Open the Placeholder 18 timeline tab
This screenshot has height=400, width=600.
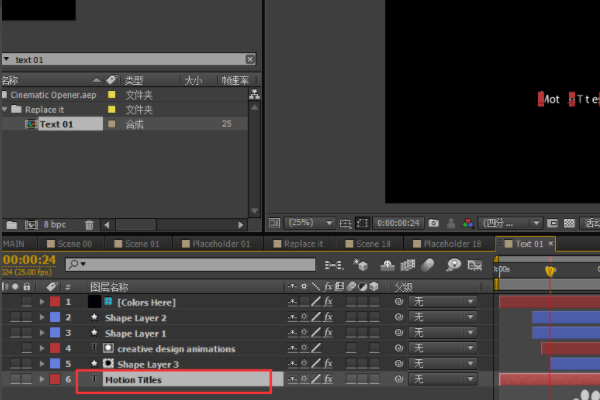pyautogui.click(x=447, y=244)
